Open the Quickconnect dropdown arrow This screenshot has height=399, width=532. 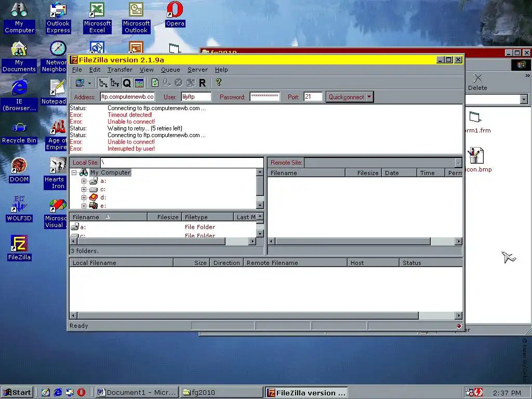pyautogui.click(x=369, y=97)
